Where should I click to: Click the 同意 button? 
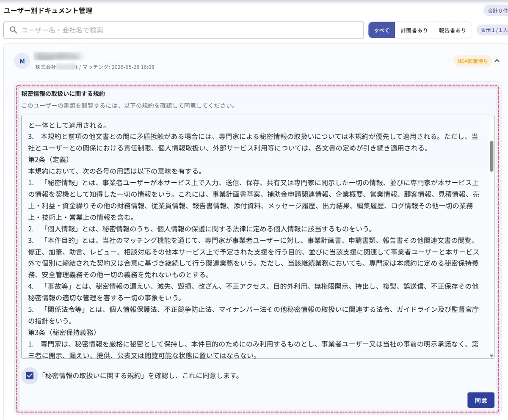(x=481, y=400)
